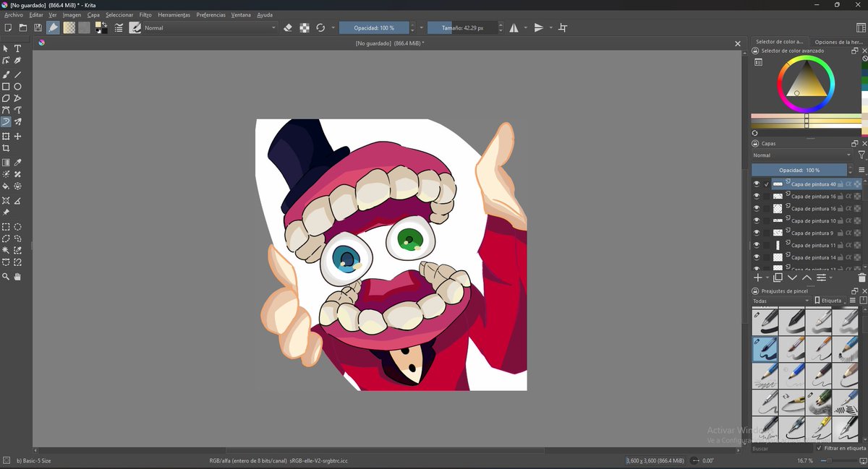Select the Fill bucket tool

pos(6,186)
